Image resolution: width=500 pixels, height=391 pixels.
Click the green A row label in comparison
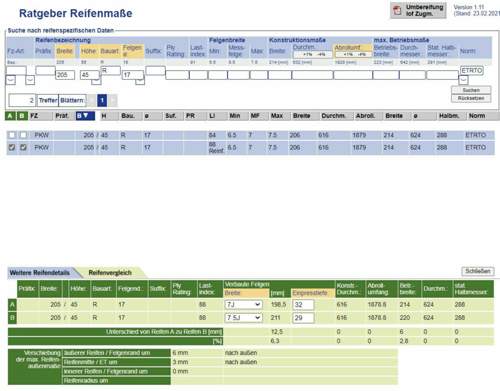[x=12, y=305]
